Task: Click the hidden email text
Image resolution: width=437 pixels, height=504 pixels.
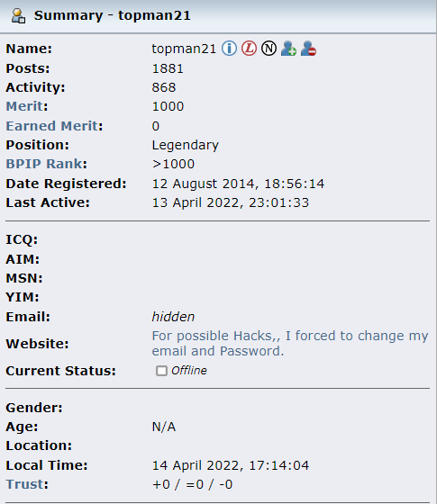Action: (x=173, y=317)
